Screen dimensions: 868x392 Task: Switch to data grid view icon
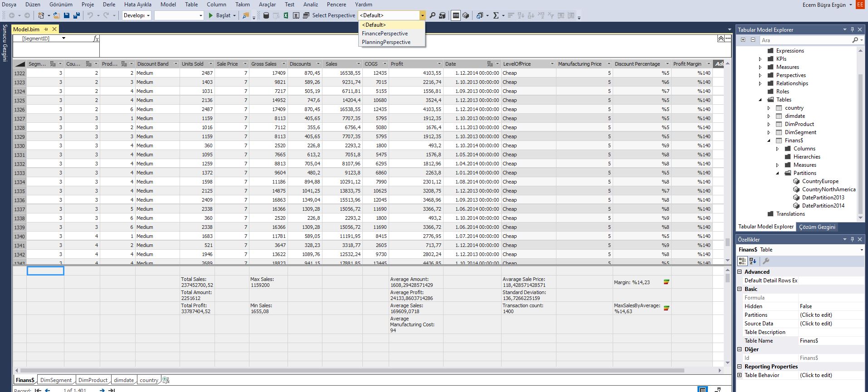(x=456, y=15)
